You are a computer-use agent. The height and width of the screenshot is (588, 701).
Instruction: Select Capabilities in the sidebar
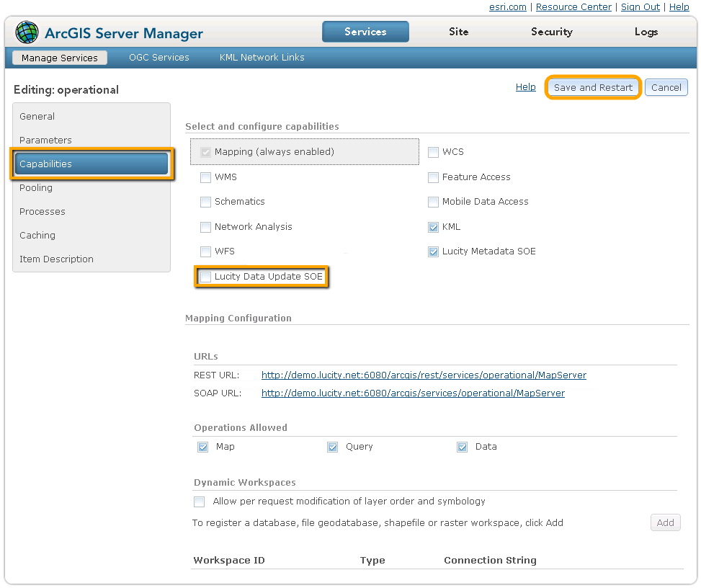[91, 164]
